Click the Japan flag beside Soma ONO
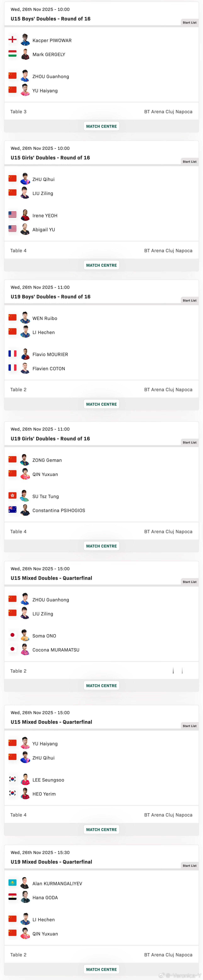Screen dimensions: 203x980 click(x=13, y=635)
